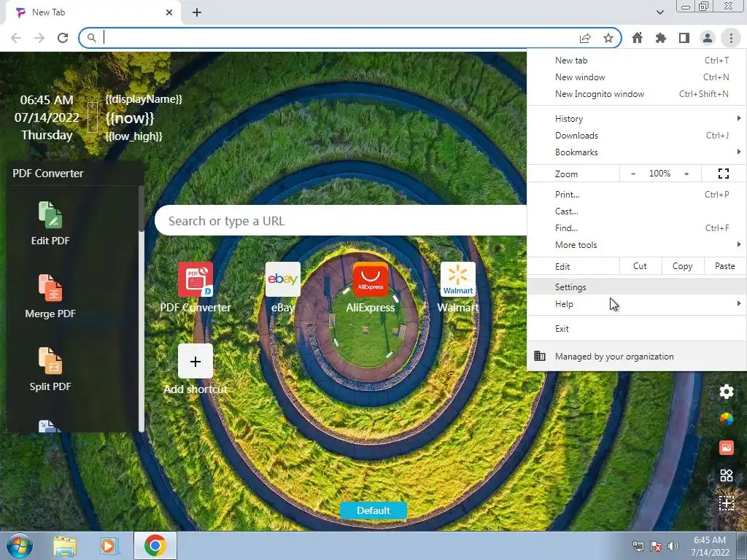Viewport: 747px width, 560px height.
Task: Select New window from the menu
Action: 636,77
